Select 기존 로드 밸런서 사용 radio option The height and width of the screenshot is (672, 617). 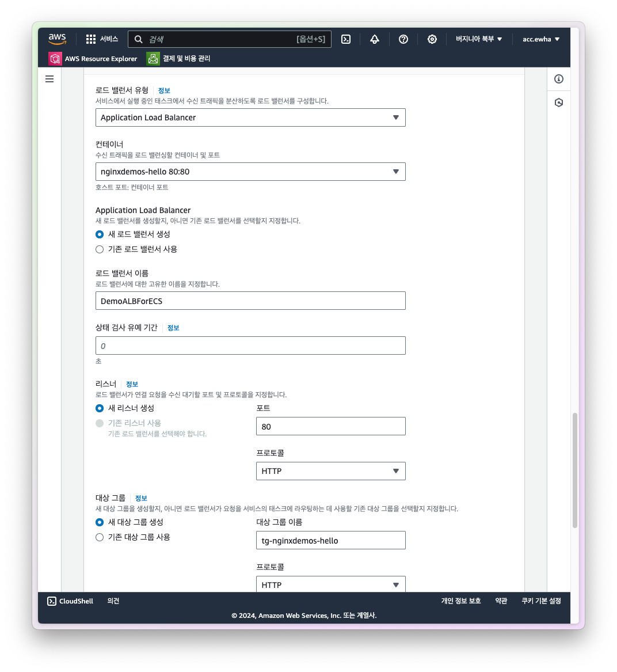tap(100, 249)
